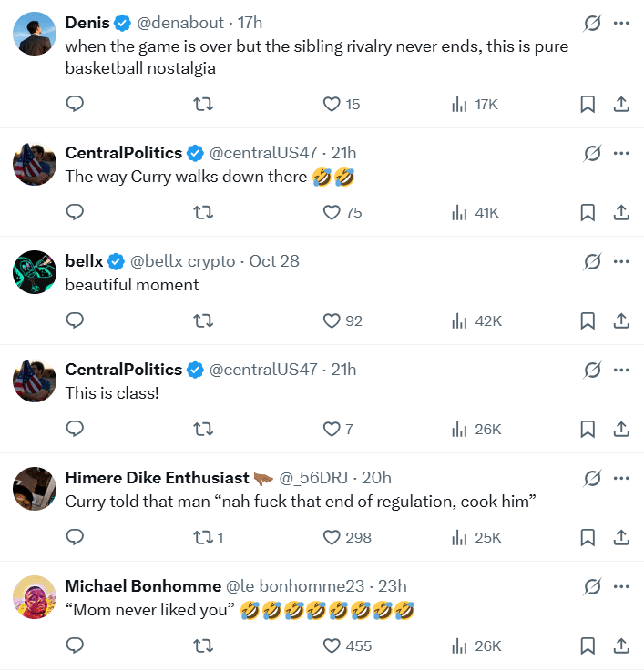This screenshot has width=644, height=670.
Task: Open more options on bellx's tweet
Action: 621,261
